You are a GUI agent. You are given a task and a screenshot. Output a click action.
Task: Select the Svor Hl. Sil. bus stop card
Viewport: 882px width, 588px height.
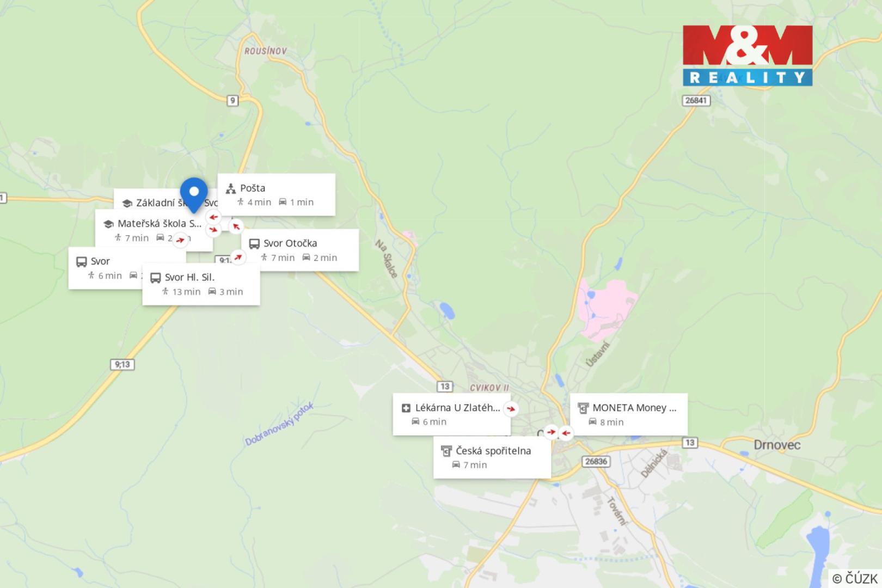click(x=201, y=284)
